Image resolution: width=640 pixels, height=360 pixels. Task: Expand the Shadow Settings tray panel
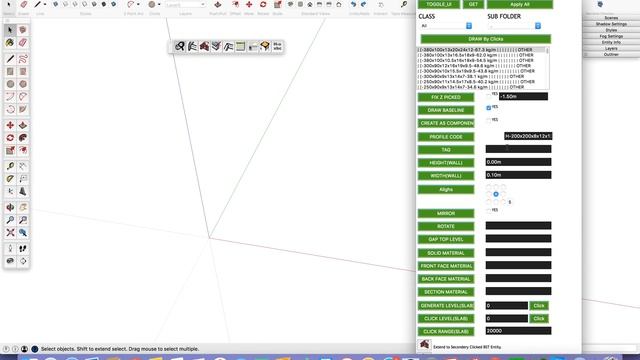click(x=611, y=24)
